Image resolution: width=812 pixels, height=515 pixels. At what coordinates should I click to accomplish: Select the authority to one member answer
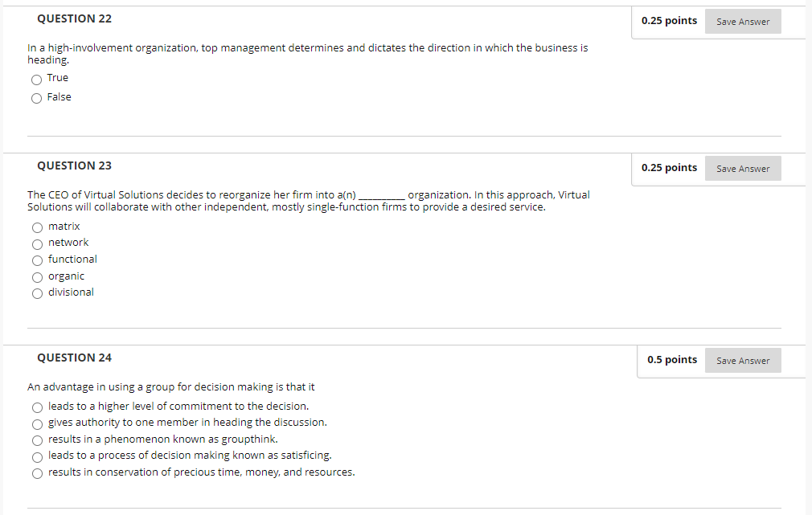tap(37, 423)
